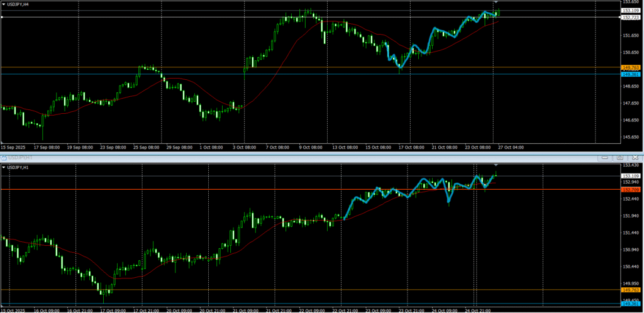The width and height of the screenshot is (644, 313).
Task: Click the 153.109 current price label in H1 chart
Action: pyautogui.click(x=630, y=176)
